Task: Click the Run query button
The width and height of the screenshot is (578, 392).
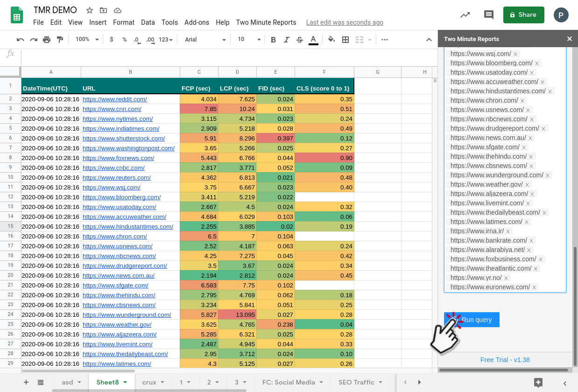Action: coord(472,320)
